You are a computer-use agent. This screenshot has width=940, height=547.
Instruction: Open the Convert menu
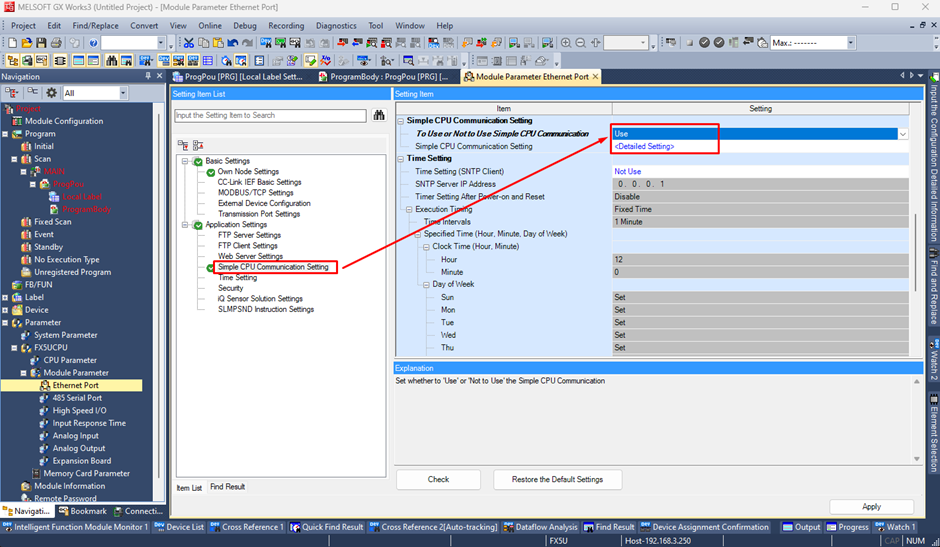[144, 26]
